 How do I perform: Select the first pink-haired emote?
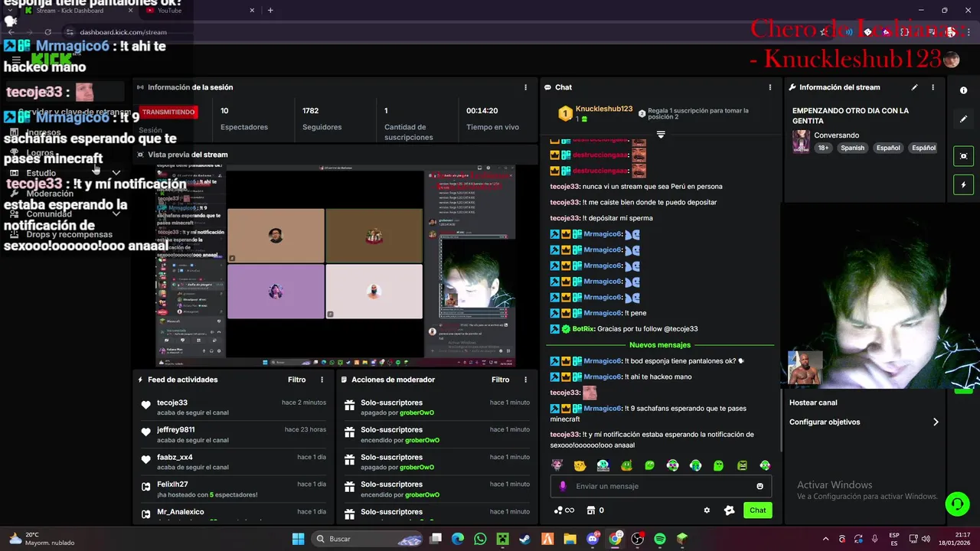pos(557,465)
